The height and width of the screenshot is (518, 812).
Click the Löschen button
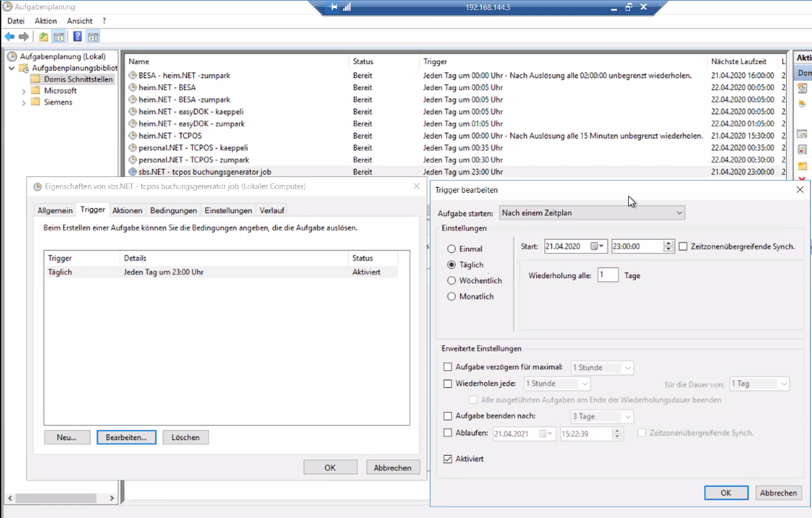point(186,437)
